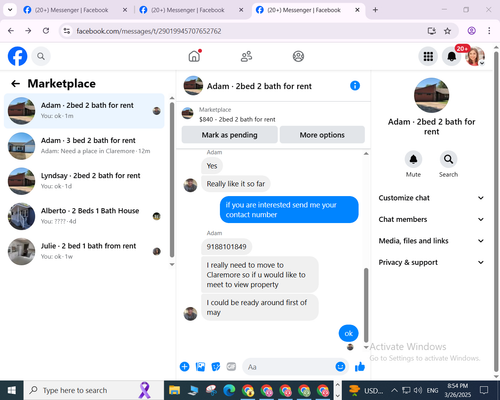Click the conversation list scrollbar

tap(172, 179)
